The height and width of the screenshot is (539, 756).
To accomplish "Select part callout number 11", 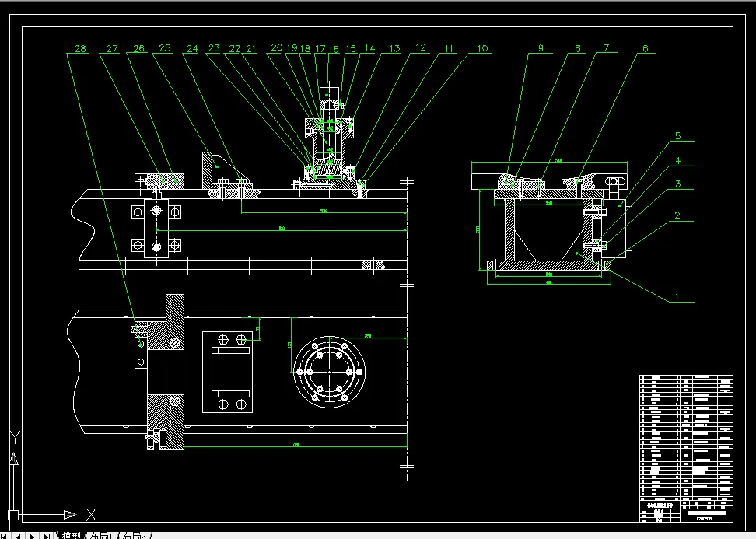I will tap(449, 49).
